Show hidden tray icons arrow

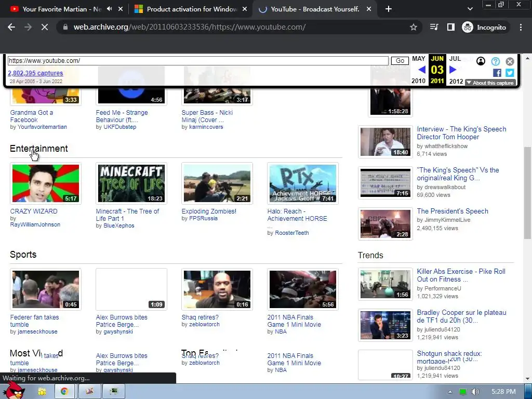(450, 392)
